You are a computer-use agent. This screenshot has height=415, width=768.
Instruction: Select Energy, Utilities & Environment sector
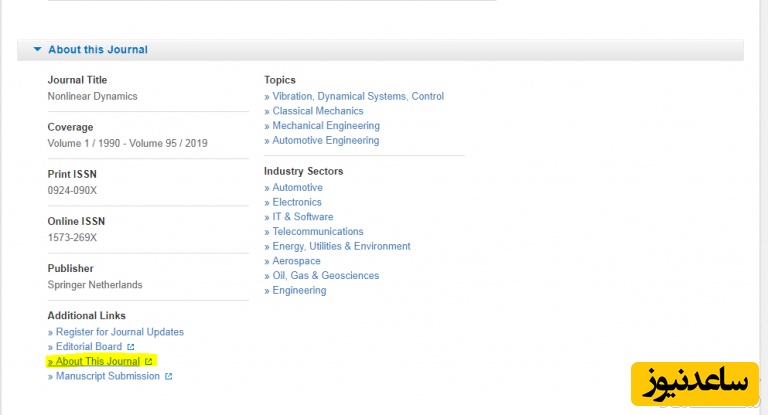pyautogui.click(x=341, y=246)
